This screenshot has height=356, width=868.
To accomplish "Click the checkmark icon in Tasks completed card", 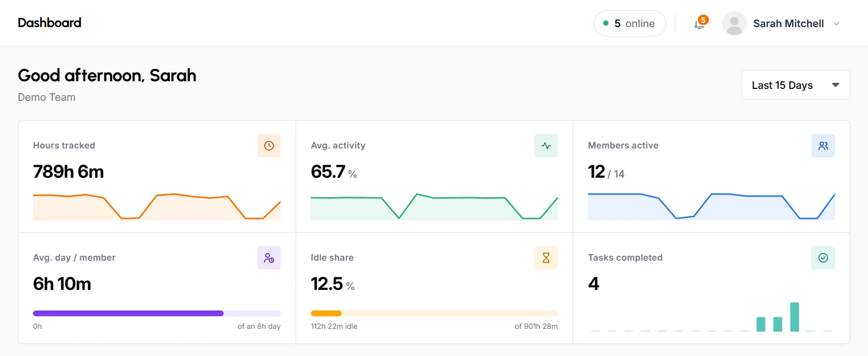I will (823, 258).
